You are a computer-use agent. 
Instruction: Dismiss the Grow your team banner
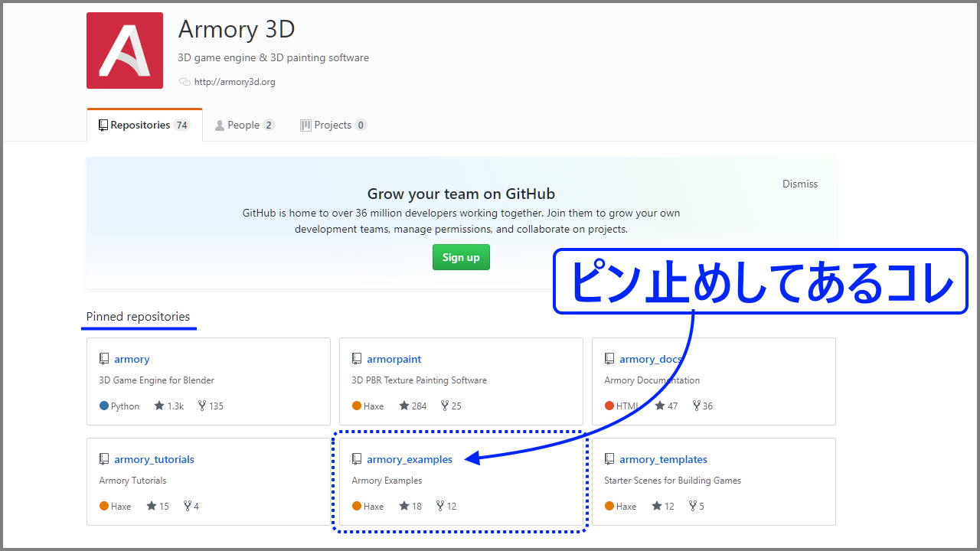[x=799, y=184]
